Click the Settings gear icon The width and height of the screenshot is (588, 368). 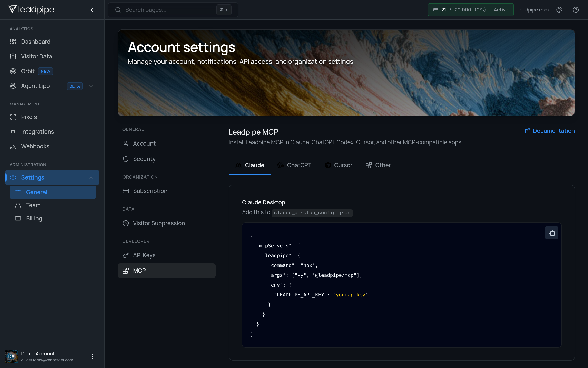tap(13, 177)
